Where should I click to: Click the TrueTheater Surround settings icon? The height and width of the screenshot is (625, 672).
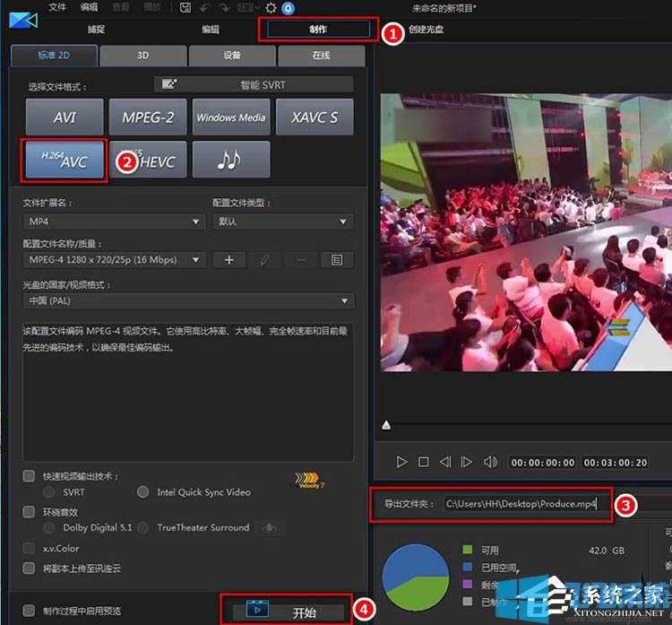click(270, 527)
